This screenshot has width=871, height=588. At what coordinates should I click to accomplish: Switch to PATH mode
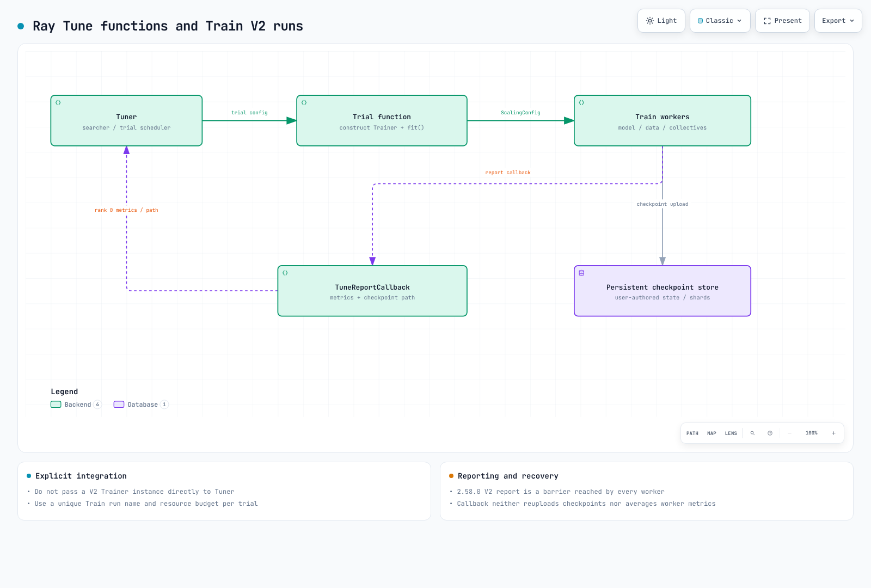coord(692,433)
